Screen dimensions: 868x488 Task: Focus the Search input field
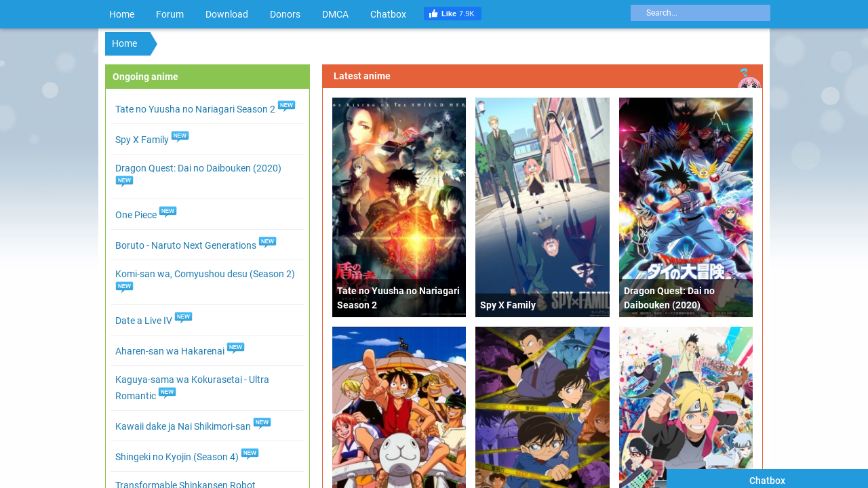[701, 13]
